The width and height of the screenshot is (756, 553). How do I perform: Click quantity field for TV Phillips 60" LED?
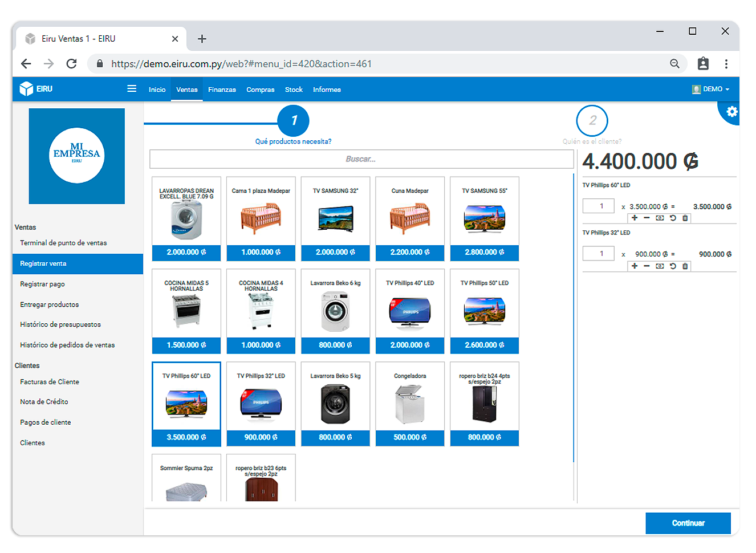click(599, 206)
